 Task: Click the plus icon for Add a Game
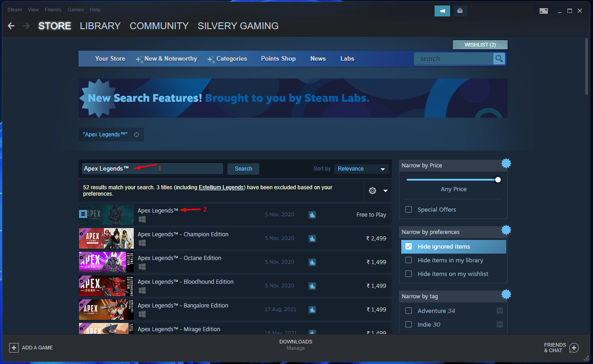(14, 348)
